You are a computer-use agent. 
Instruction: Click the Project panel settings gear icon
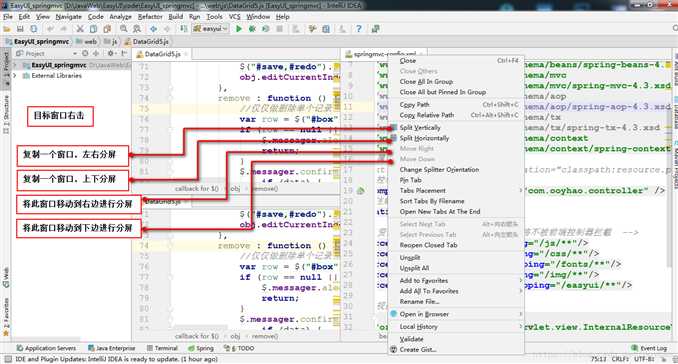point(111,54)
